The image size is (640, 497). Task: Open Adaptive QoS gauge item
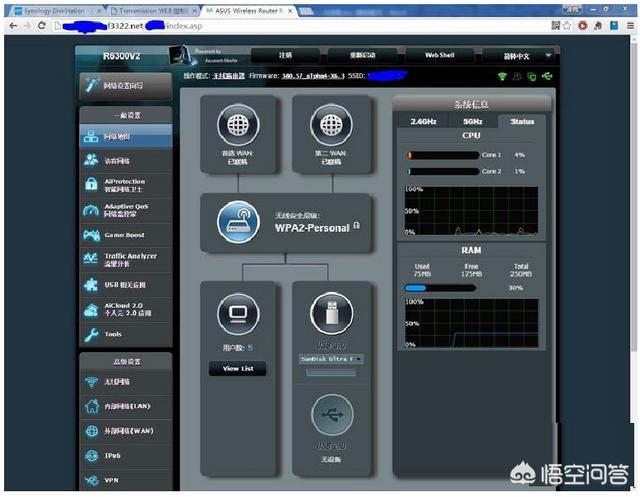(x=126, y=210)
